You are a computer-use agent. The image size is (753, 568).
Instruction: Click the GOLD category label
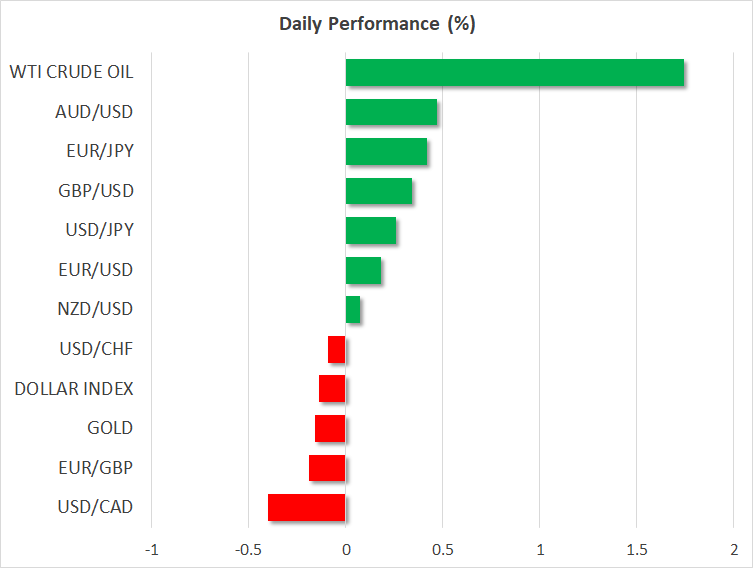coord(110,428)
